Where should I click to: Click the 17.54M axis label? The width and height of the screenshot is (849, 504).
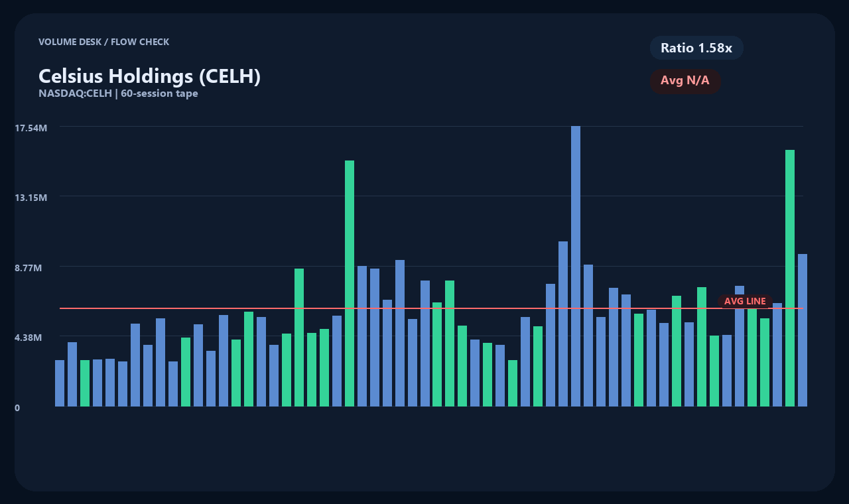pyautogui.click(x=31, y=128)
